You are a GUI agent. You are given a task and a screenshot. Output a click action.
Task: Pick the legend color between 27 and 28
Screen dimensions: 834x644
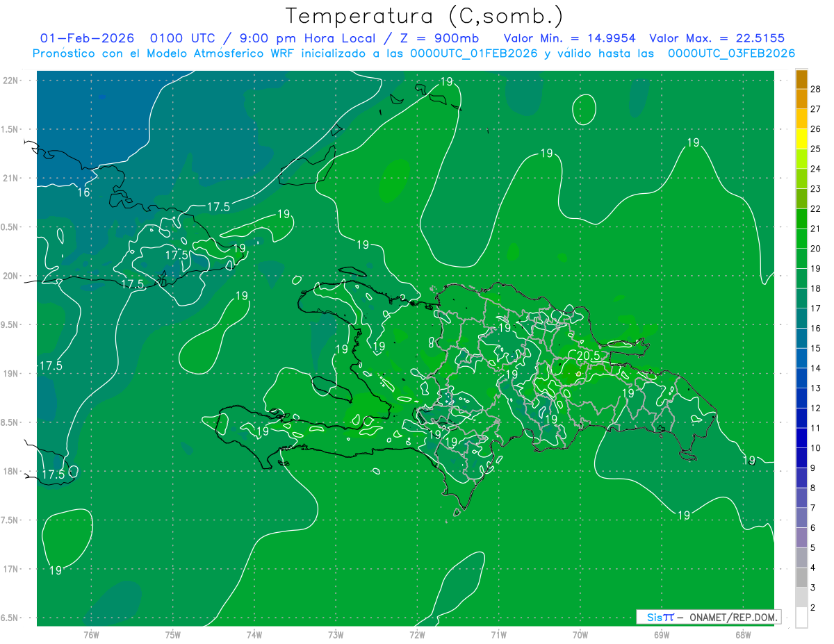(x=801, y=99)
